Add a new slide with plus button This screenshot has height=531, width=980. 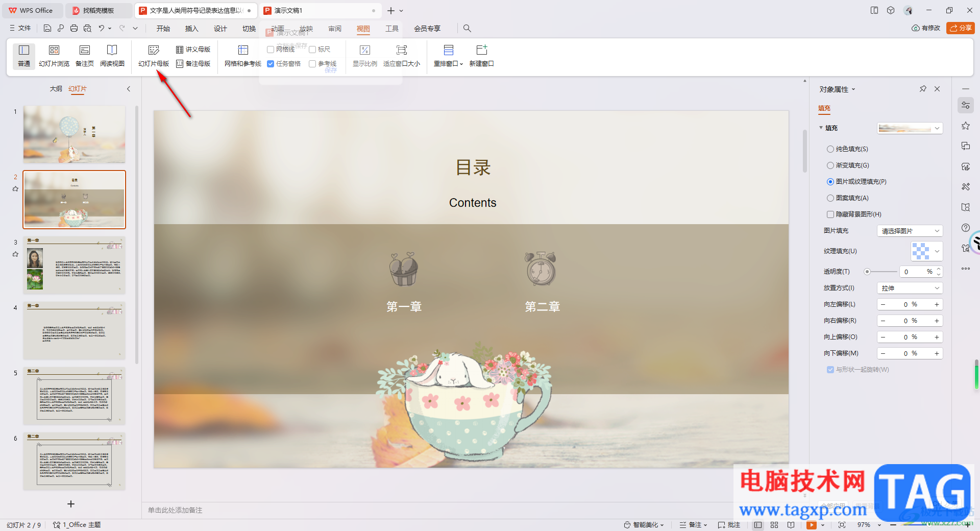coord(71,504)
